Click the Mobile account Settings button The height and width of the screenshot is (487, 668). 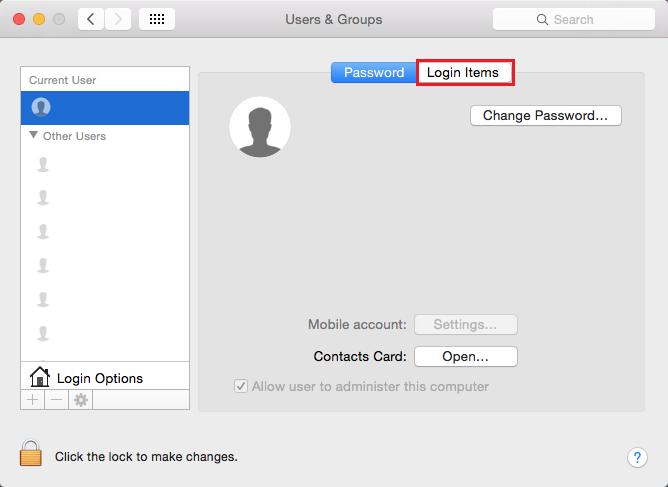click(466, 325)
